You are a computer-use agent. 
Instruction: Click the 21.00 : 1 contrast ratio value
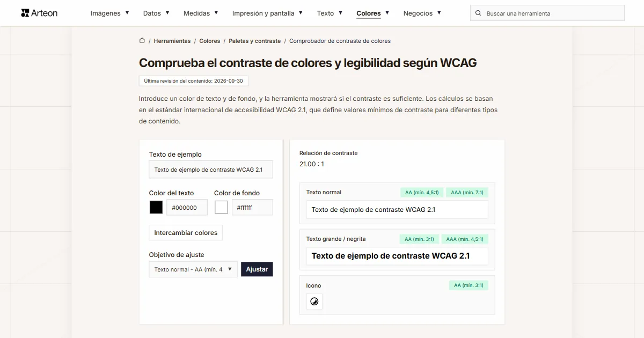point(312,164)
